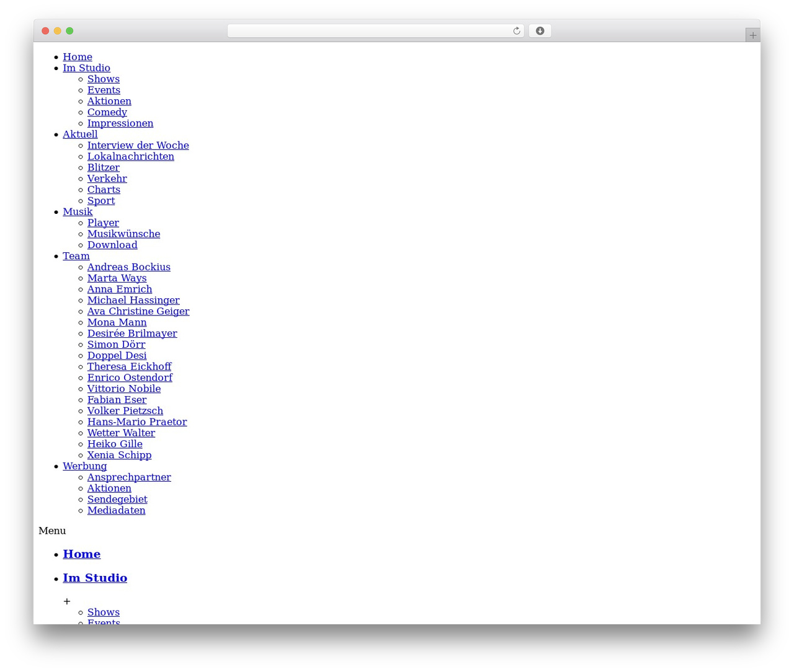Viewport: 794px width, 672px height.
Task: Click the Wetter Walter link
Action: point(121,433)
